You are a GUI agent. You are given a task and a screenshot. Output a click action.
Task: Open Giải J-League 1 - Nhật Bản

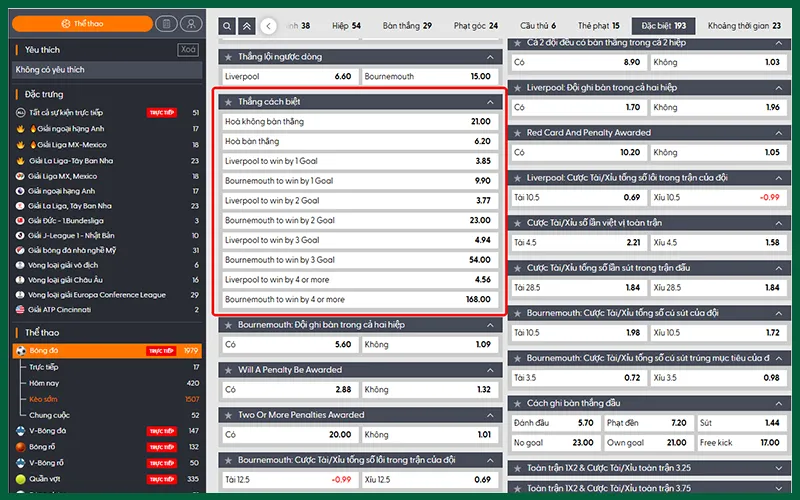107,236
